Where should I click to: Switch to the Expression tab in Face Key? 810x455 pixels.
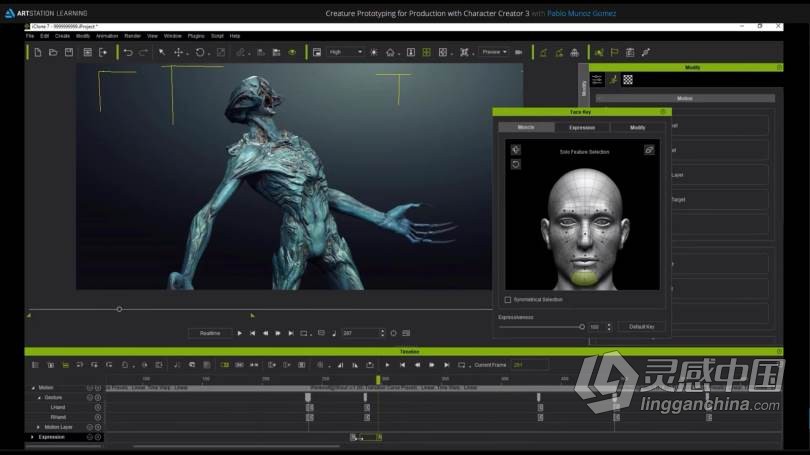coord(582,127)
